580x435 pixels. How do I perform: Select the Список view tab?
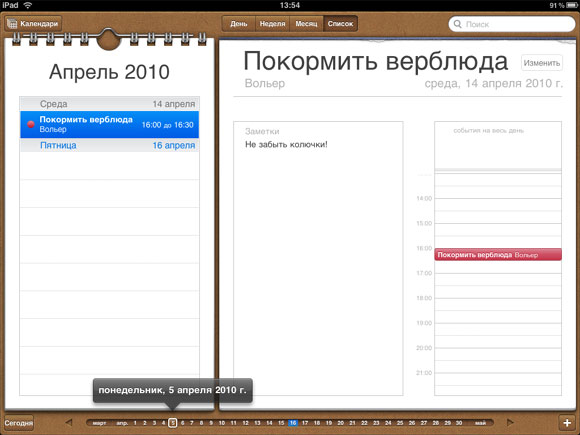(x=340, y=24)
